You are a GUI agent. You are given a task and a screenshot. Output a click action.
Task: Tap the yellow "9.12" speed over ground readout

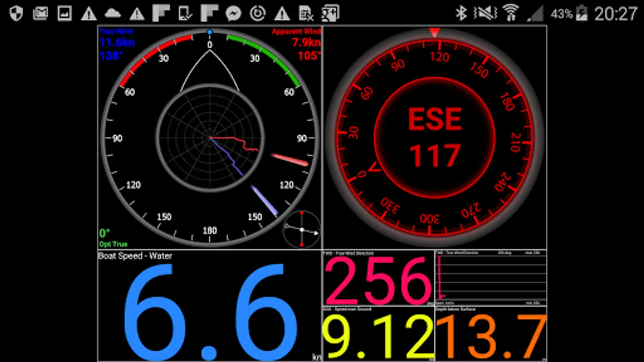tap(378, 337)
